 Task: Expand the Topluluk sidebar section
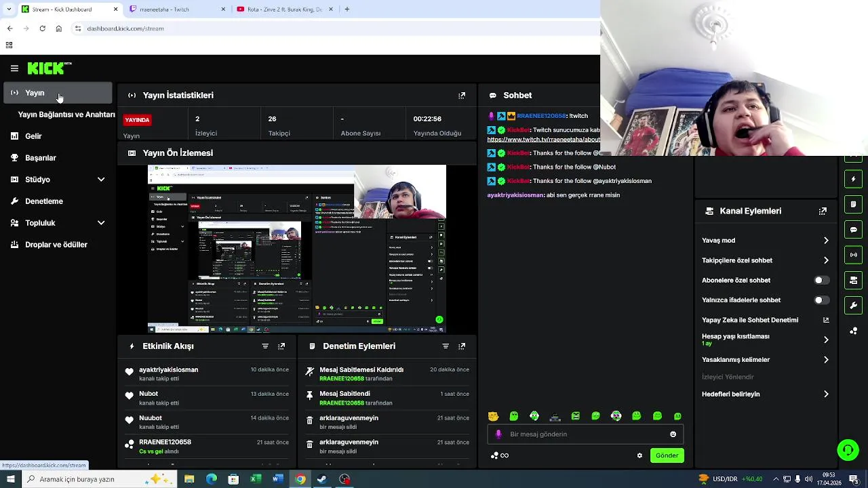[58, 223]
